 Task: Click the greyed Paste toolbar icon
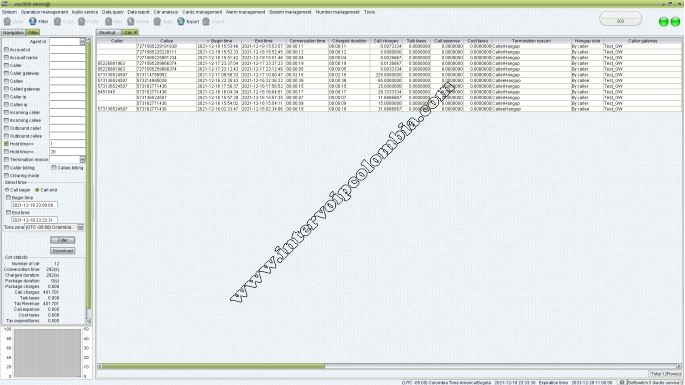[82, 21]
